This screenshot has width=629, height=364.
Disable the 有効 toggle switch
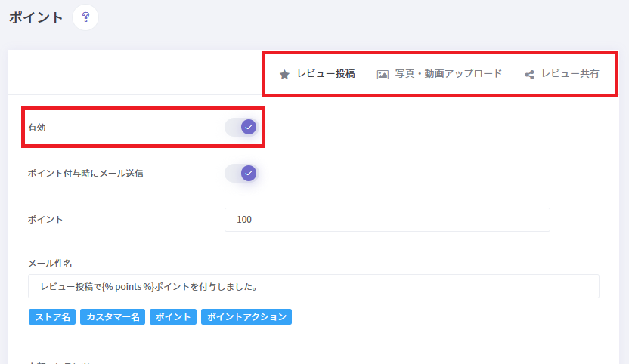pos(242,127)
